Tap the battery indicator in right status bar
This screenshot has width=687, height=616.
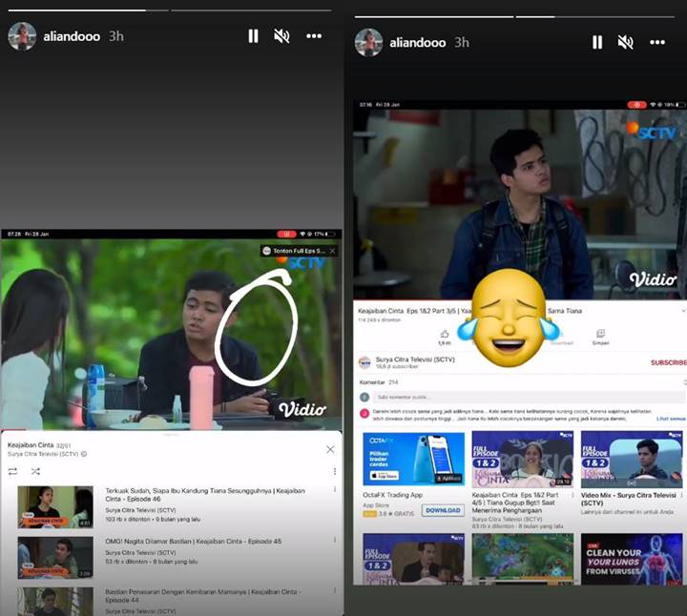coord(680,105)
